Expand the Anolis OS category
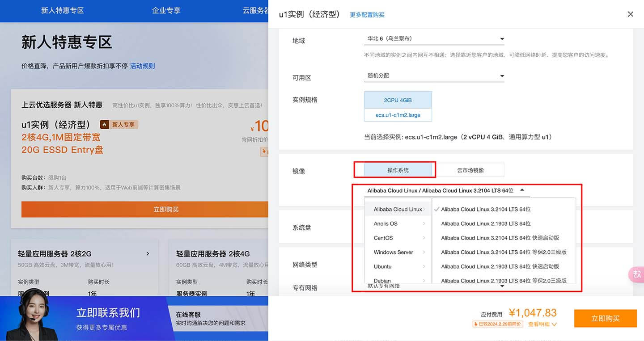 point(398,223)
